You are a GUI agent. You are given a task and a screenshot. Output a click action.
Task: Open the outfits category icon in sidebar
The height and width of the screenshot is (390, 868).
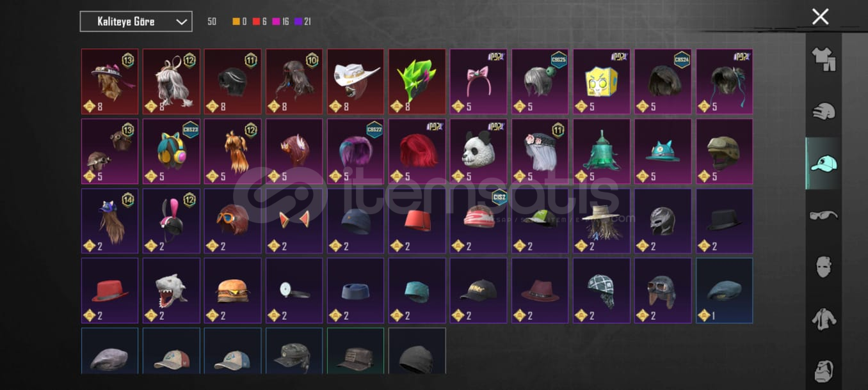click(823, 59)
